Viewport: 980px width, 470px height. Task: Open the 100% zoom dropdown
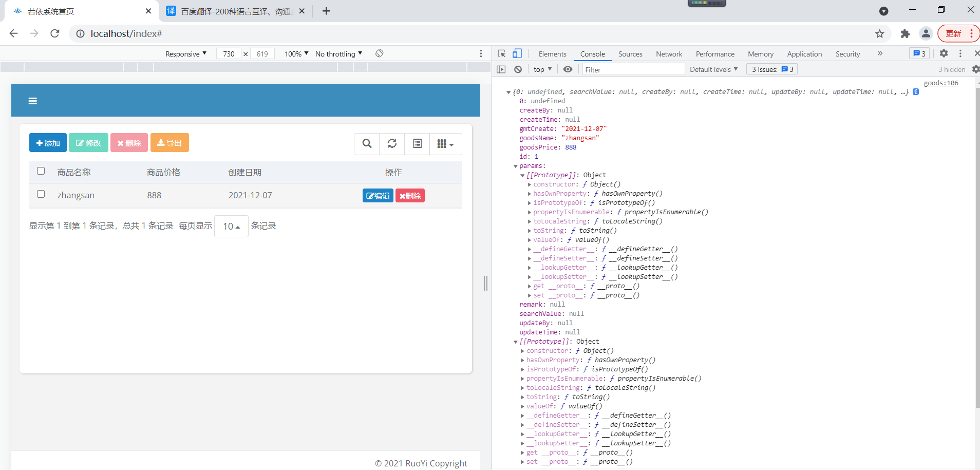coord(296,53)
